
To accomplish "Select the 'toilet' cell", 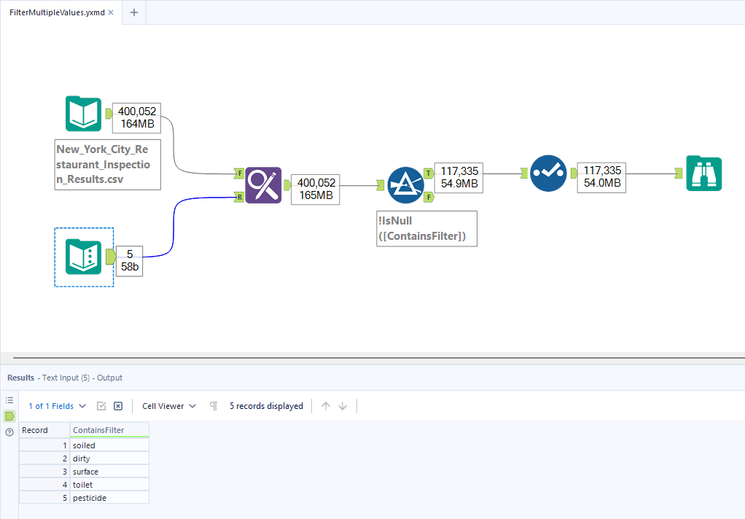I will pyautogui.click(x=109, y=485).
